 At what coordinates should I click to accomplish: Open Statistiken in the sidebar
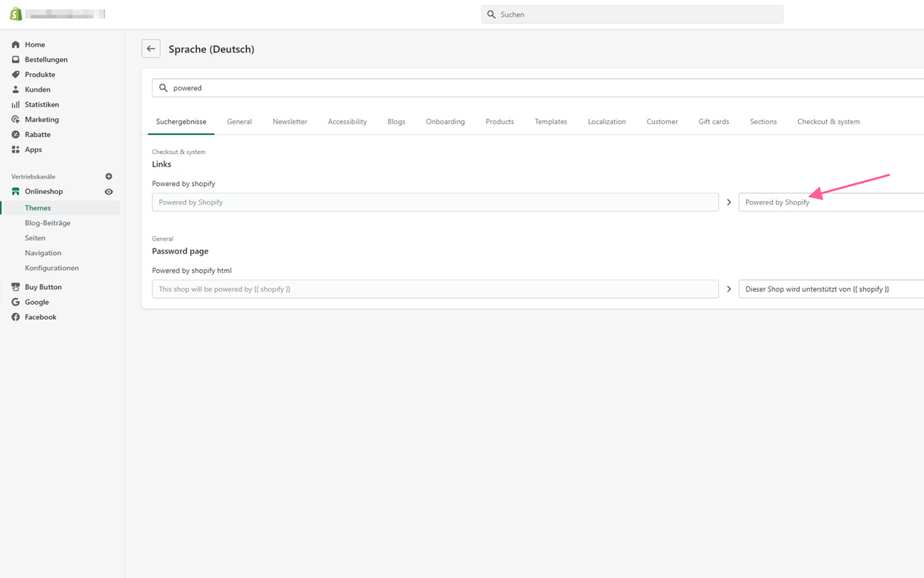(42, 105)
